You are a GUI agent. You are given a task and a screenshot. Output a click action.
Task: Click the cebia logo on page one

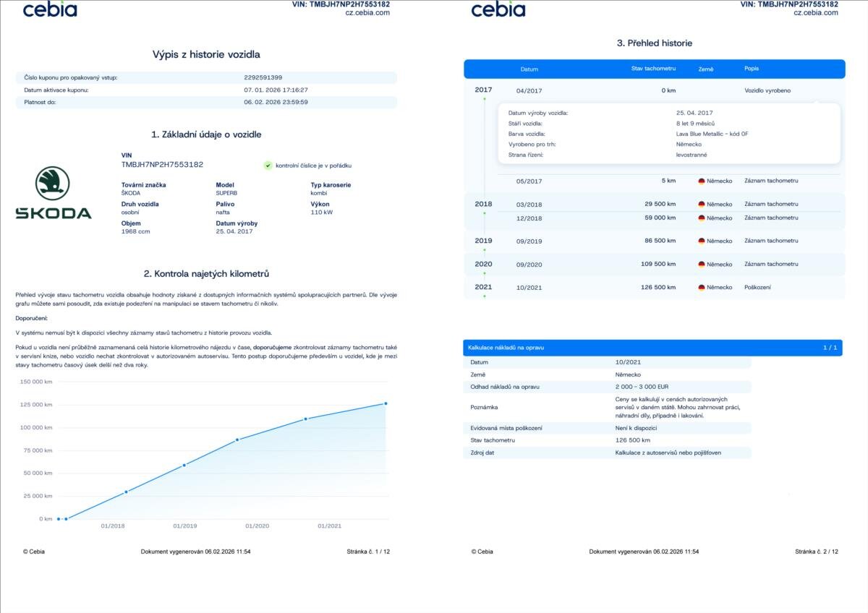pyautogui.click(x=49, y=9)
